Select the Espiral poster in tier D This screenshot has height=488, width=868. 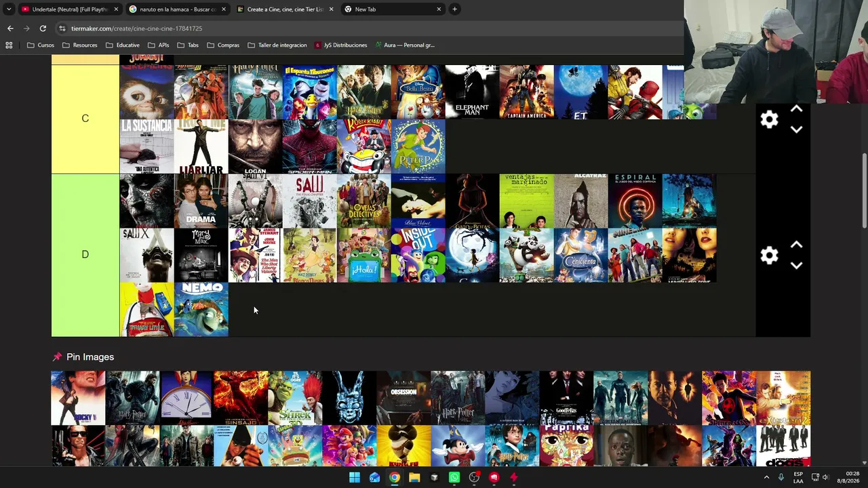(x=635, y=201)
